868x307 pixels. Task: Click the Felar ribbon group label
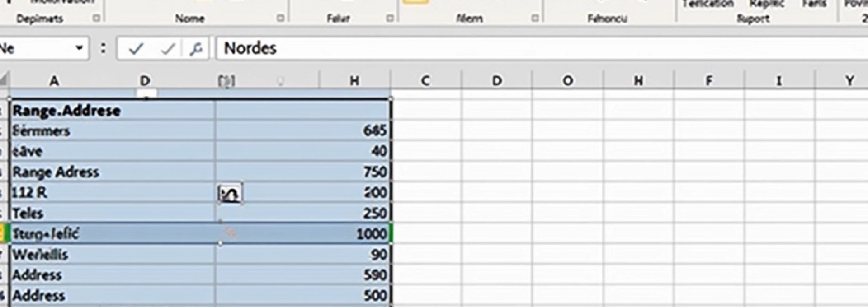click(x=338, y=19)
